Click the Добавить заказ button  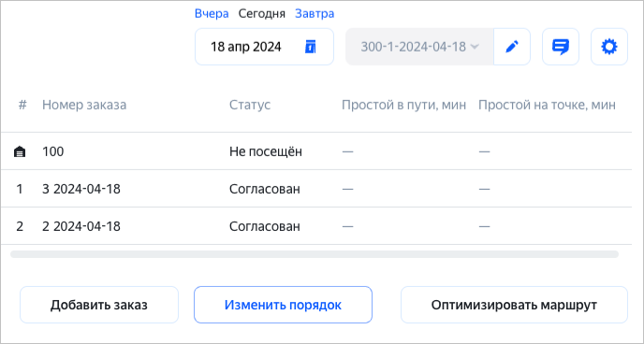coord(99,305)
